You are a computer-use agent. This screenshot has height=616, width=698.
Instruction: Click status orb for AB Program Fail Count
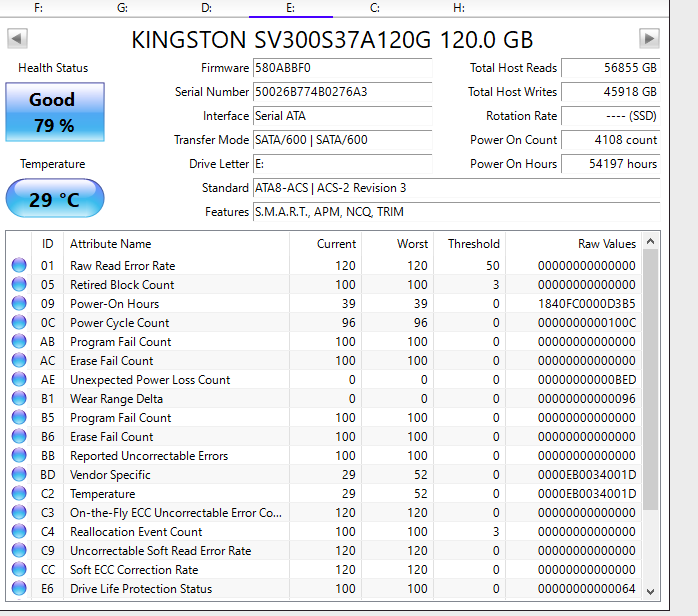[19, 341]
